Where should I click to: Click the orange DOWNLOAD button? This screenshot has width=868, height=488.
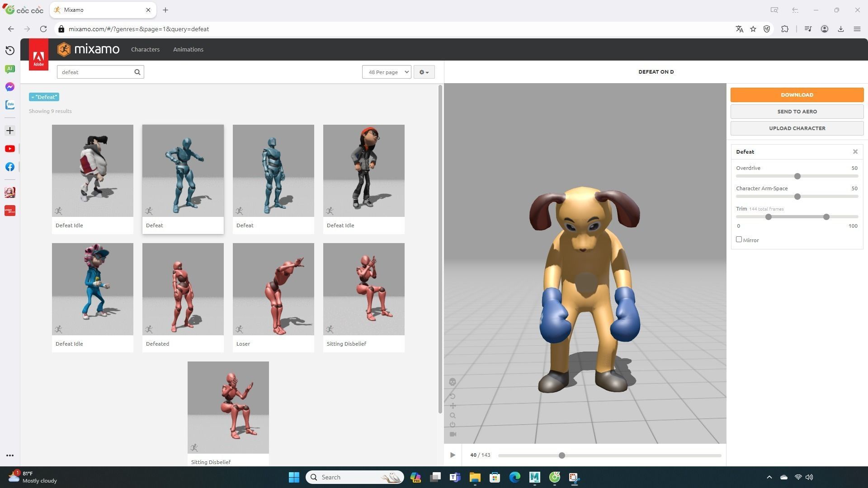tap(797, 95)
